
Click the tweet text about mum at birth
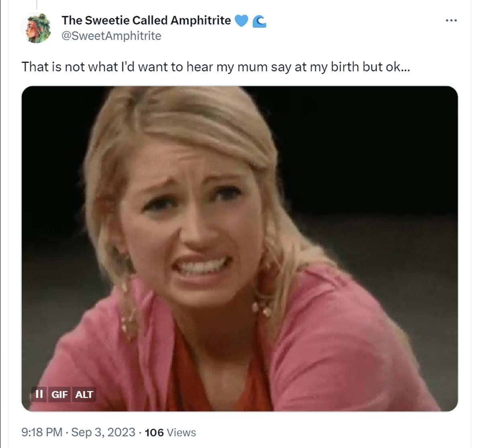pos(216,67)
